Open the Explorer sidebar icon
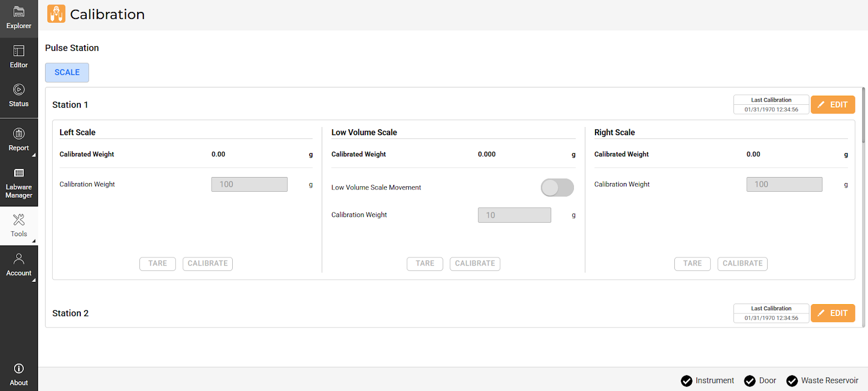 pos(18,18)
